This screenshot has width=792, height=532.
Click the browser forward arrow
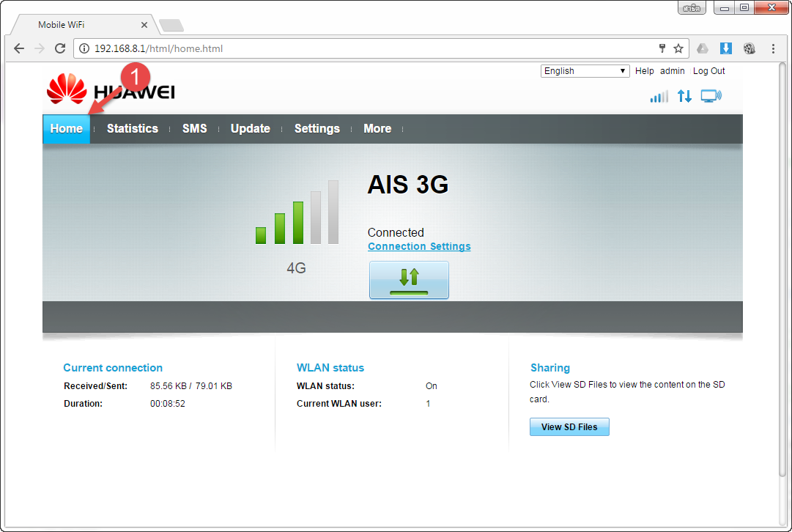click(x=40, y=48)
